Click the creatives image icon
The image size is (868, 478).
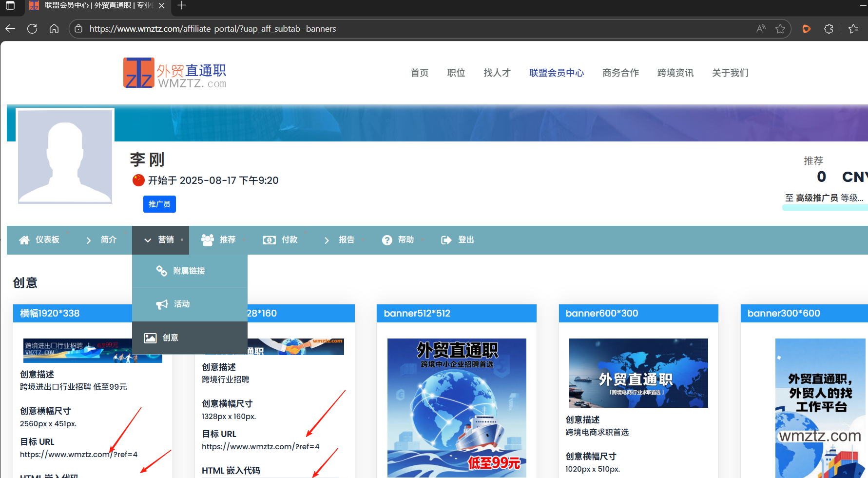coord(150,338)
